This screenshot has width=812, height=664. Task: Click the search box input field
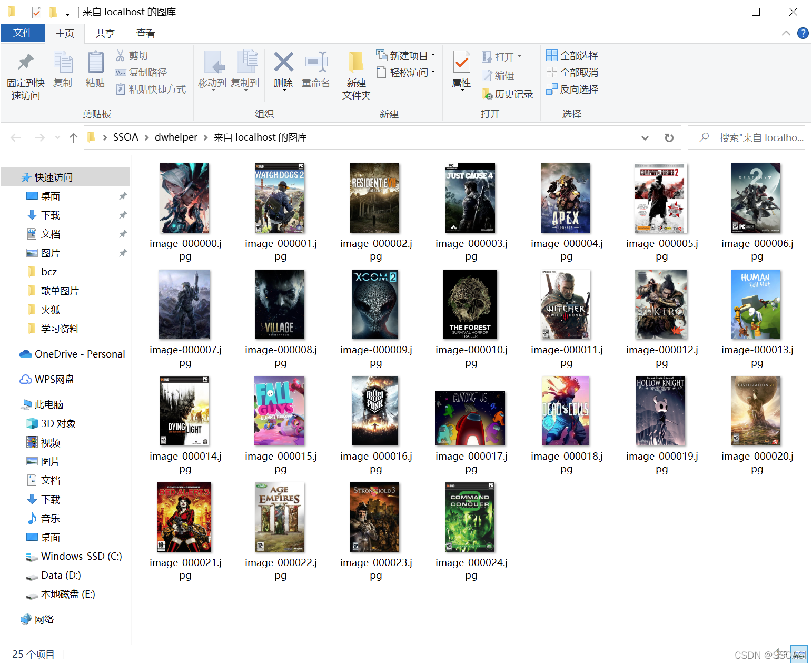[746, 137]
